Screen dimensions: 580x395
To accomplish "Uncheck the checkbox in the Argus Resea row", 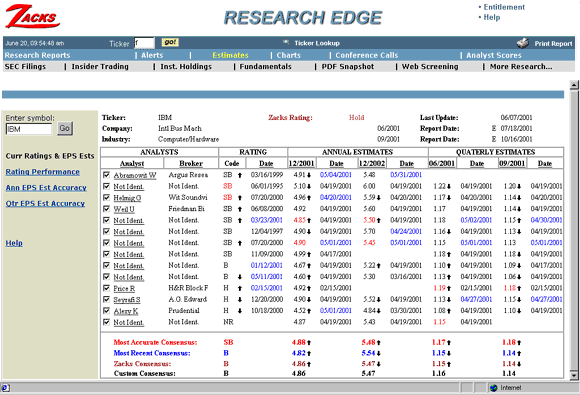I will [x=107, y=175].
